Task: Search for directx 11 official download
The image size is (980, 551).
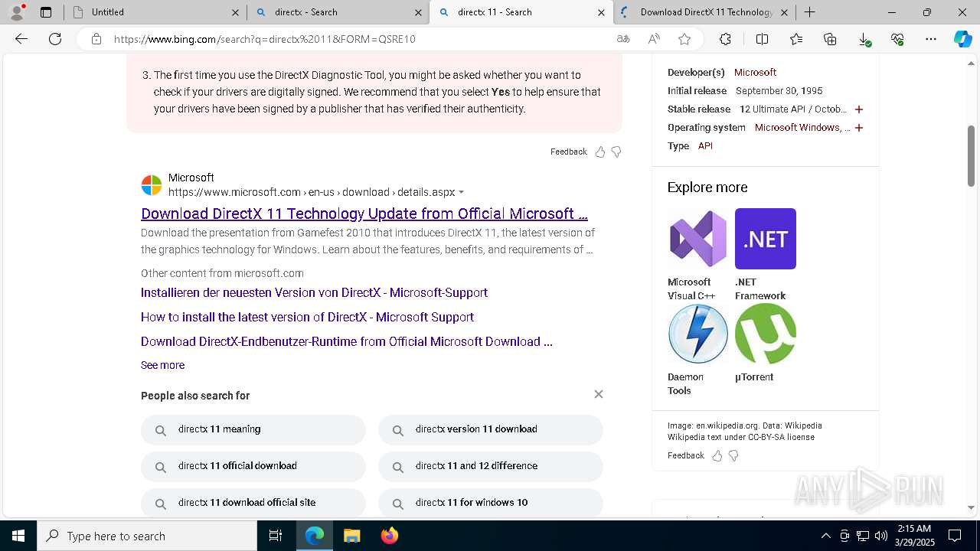Action: click(x=253, y=466)
